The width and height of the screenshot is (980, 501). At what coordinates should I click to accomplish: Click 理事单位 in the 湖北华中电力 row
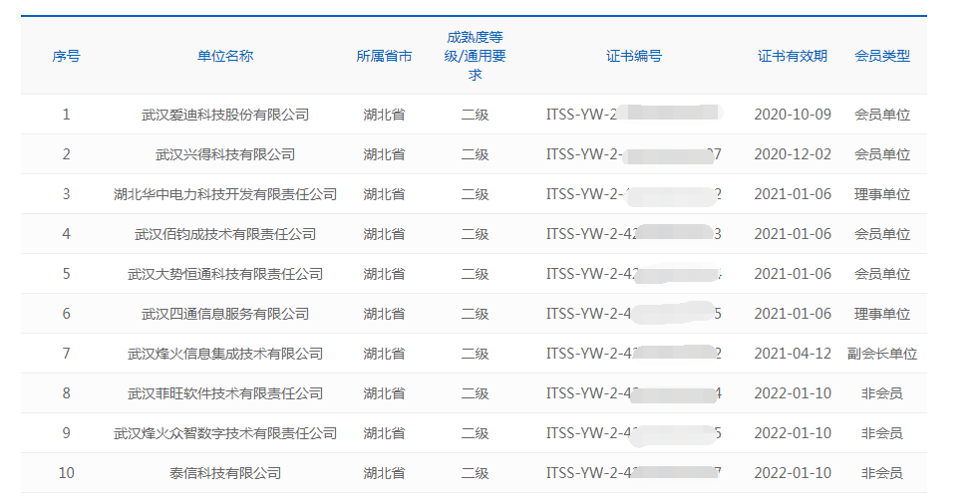pos(882,194)
